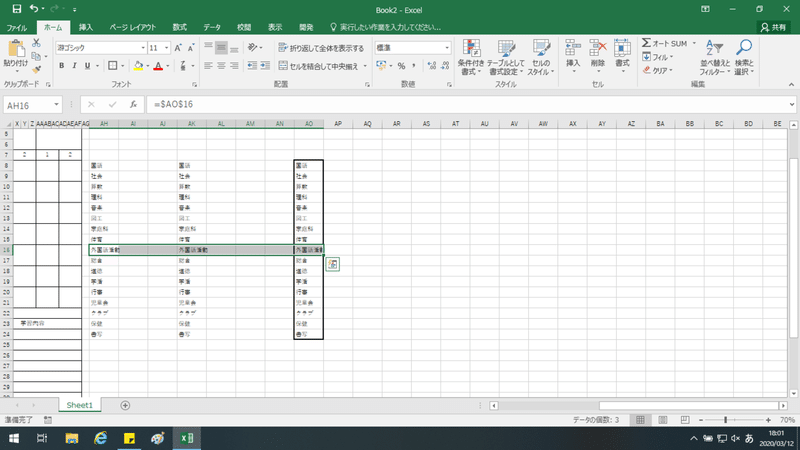800x450 pixels.
Task: Toggle top vertical alignment
Action: 208,48
